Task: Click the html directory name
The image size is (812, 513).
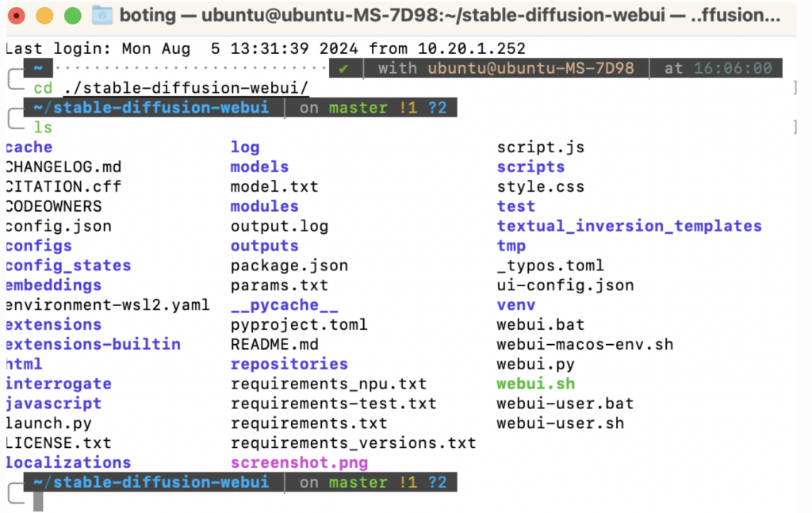Action: [24, 364]
